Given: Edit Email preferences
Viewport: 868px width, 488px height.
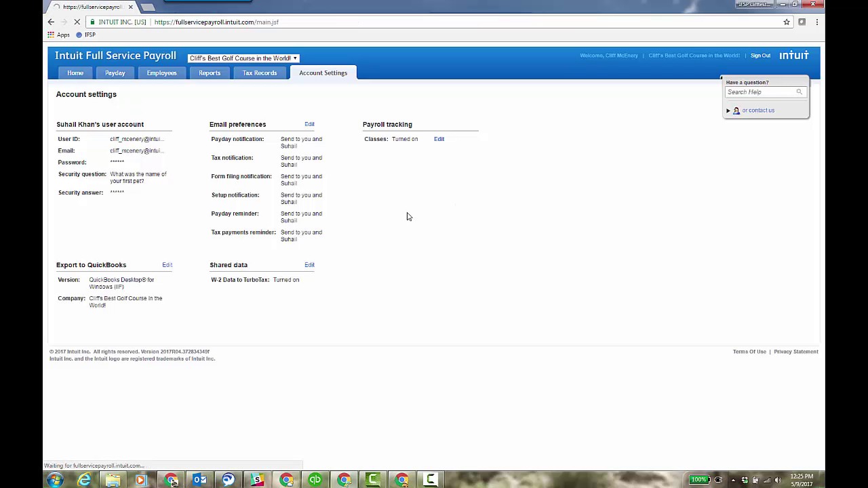Looking at the screenshot, I should (309, 124).
